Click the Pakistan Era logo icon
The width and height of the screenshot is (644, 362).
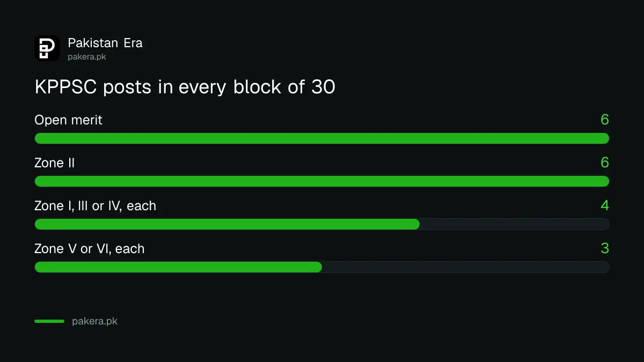coord(47,48)
